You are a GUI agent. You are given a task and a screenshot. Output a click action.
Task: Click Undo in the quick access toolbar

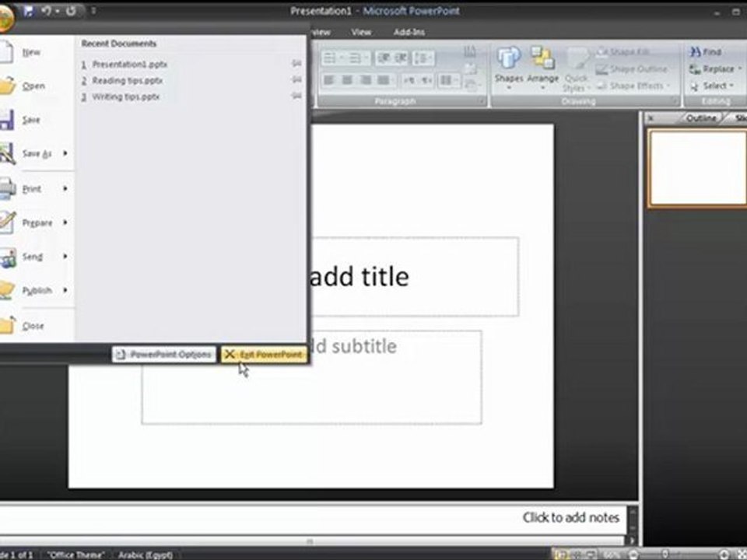pyautogui.click(x=46, y=10)
